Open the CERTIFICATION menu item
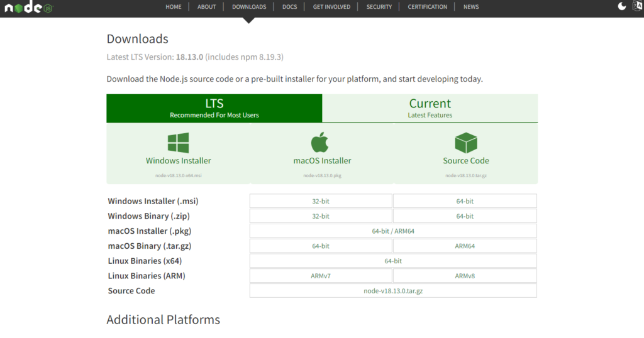Image resolution: width=644 pixels, height=338 pixels. click(427, 6)
